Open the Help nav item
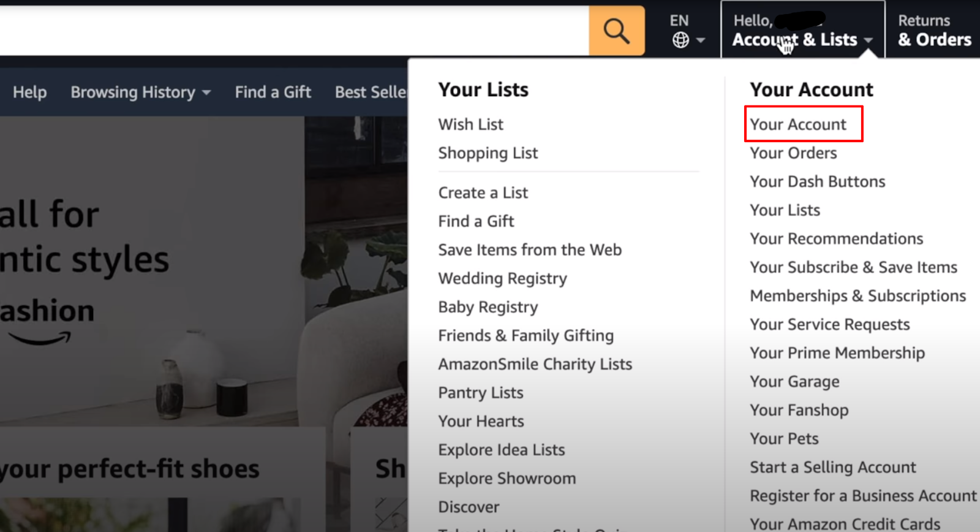The width and height of the screenshot is (980, 532). (29, 92)
